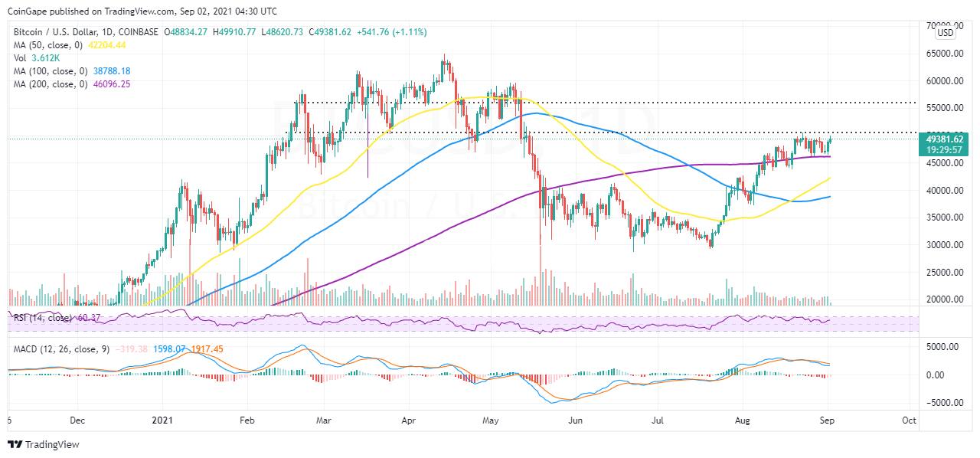980x458 pixels.
Task: Click the USD currency label
Action: click(946, 33)
